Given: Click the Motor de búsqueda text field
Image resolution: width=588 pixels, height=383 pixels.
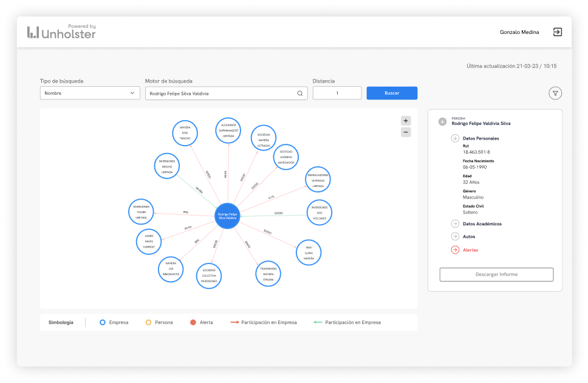Looking at the screenshot, I should [x=219, y=93].
